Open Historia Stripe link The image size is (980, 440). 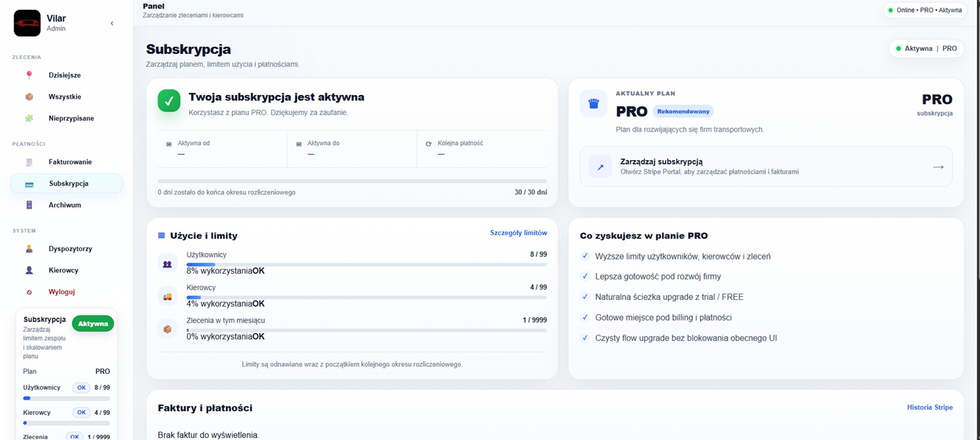pos(929,407)
